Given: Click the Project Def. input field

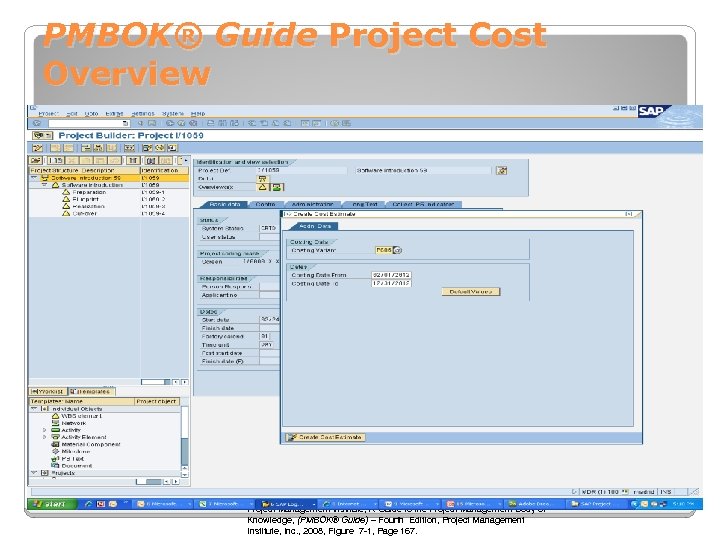Looking at the screenshot, I should point(301,170).
